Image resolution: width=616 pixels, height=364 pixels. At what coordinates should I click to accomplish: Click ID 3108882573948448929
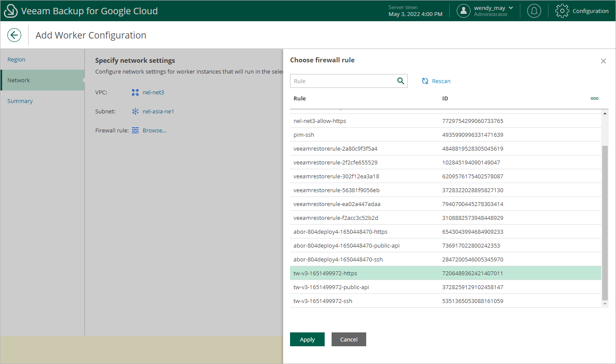(x=473, y=218)
